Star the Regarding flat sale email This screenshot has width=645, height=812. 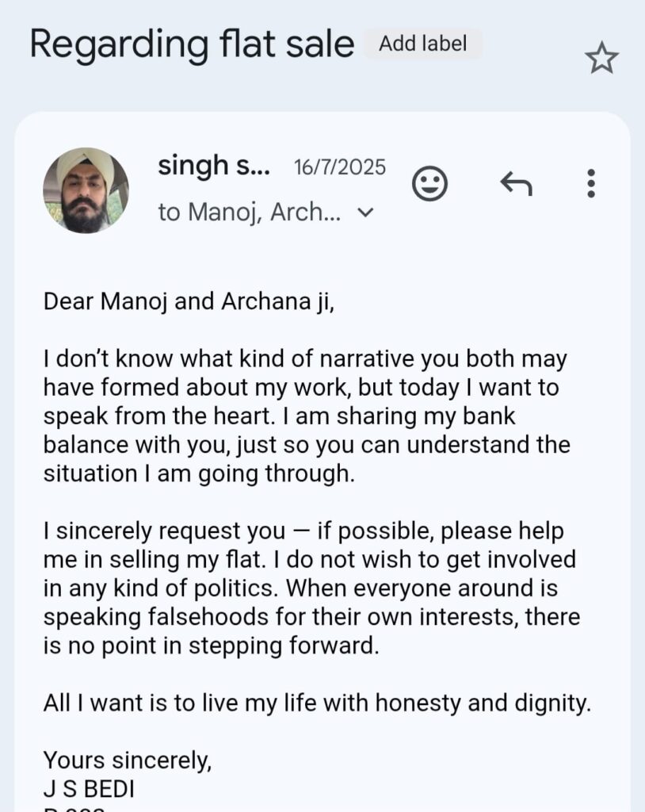point(601,59)
